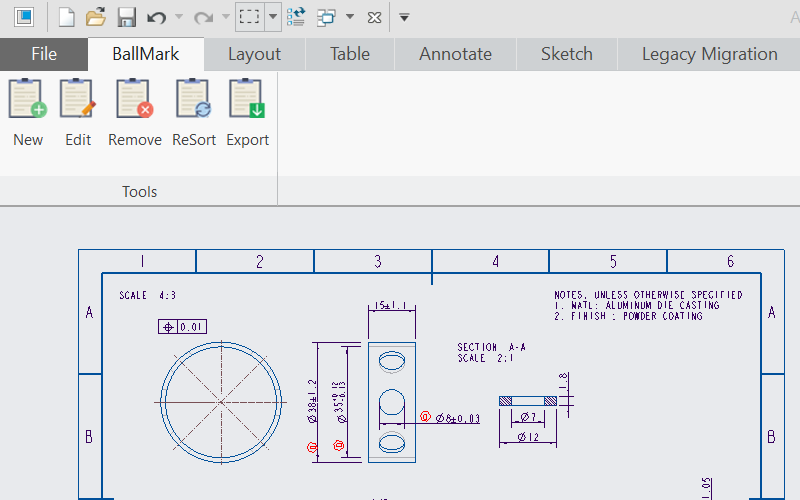The width and height of the screenshot is (800, 500).
Task: Open the Layout ribbon tab
Action: point(254,54)
